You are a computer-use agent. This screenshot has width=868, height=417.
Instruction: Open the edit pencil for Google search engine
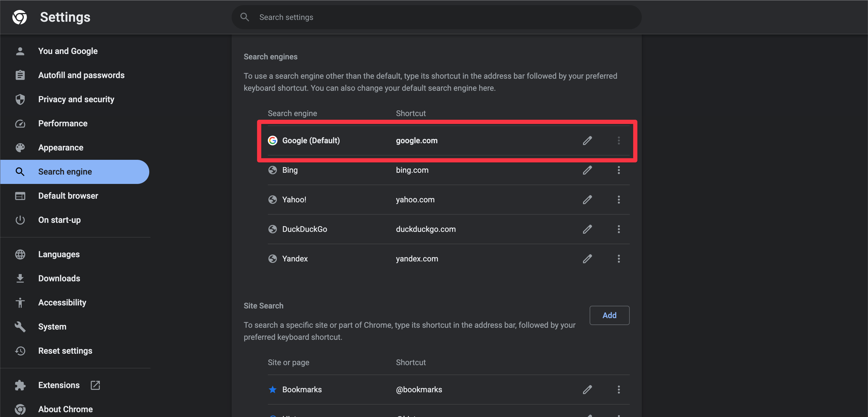coord(587,141)
